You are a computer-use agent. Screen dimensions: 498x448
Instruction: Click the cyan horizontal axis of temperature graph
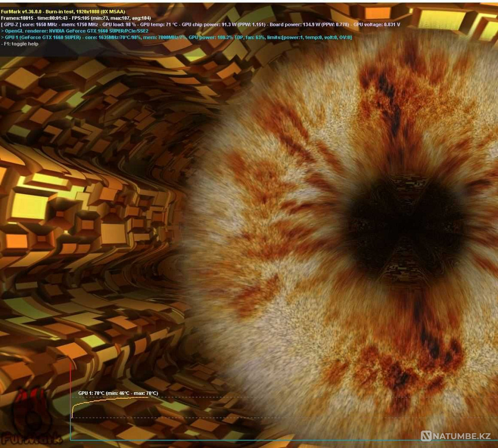pos(249,440)
